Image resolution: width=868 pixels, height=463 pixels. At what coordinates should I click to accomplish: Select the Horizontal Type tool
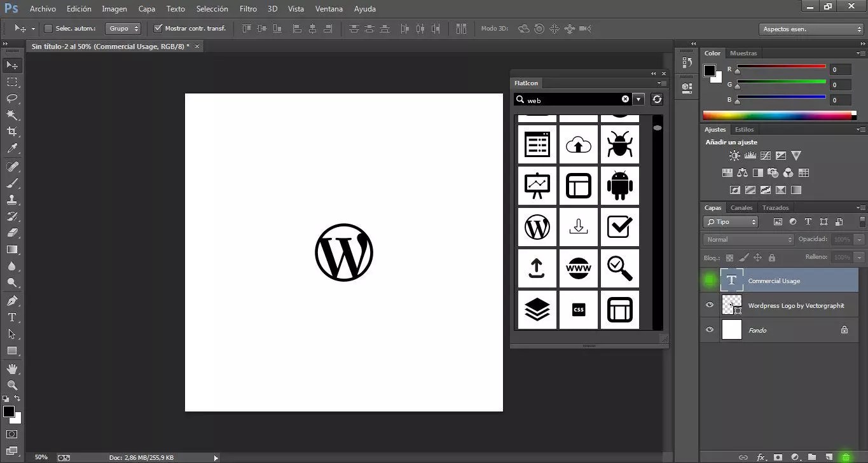click(12, 317)
